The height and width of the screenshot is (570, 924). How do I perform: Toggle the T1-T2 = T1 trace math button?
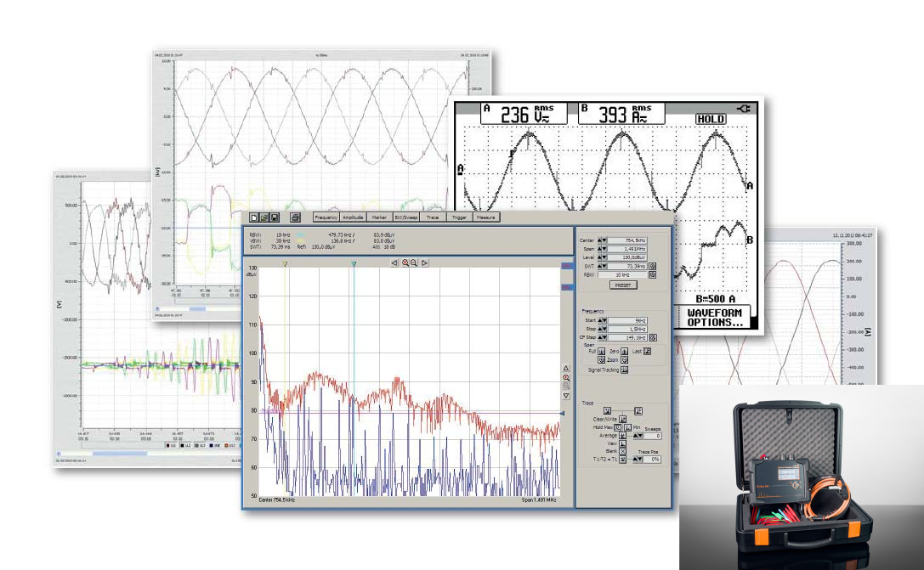tap(623, 460)
